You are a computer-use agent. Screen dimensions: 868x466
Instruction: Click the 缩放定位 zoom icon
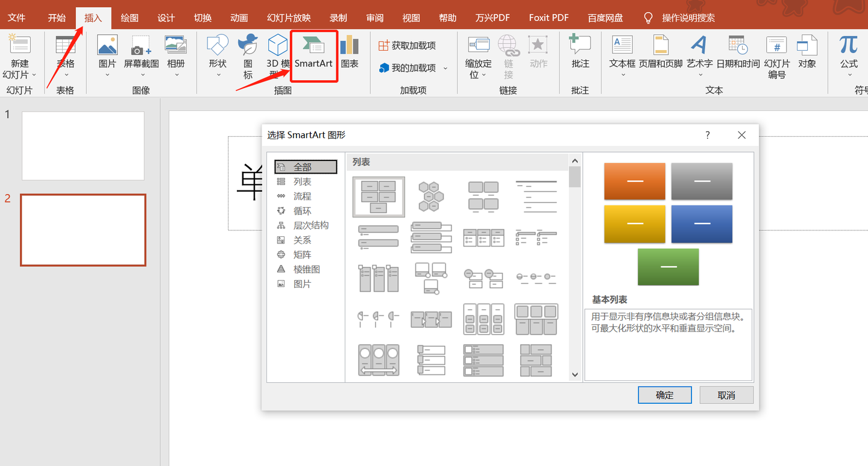click(x=479, y=45)
